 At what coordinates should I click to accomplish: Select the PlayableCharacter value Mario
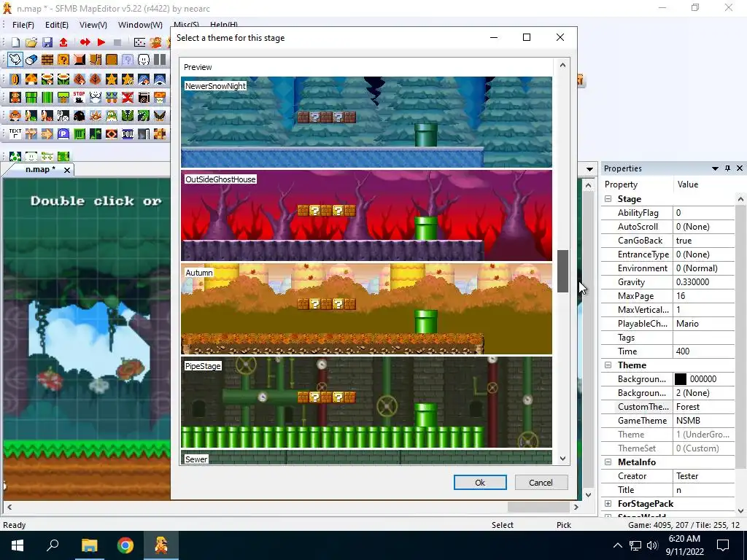click(704, 324)
